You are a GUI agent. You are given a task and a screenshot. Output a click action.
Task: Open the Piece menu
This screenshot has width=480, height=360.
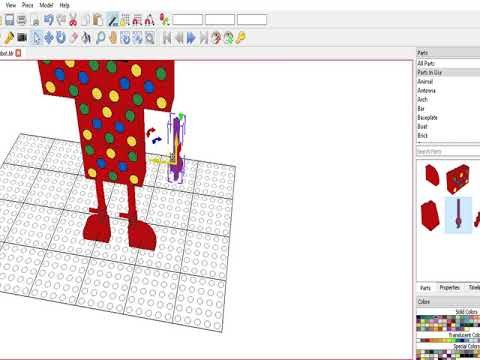pyautogui.click(x=27, y=5)
